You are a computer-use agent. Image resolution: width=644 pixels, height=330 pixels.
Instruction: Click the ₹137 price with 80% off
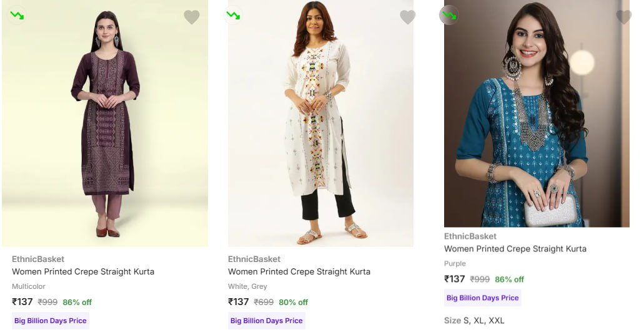[x=239, y=302]
